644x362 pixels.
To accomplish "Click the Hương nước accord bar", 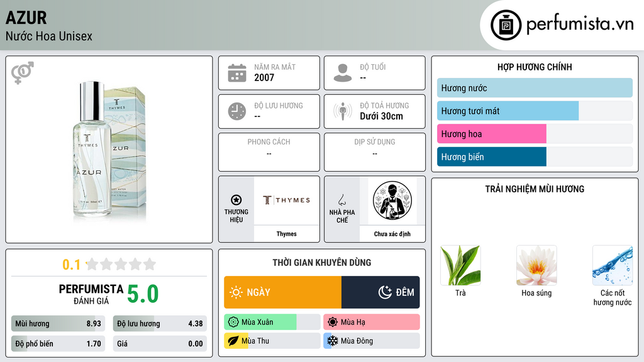I will 535,88.
